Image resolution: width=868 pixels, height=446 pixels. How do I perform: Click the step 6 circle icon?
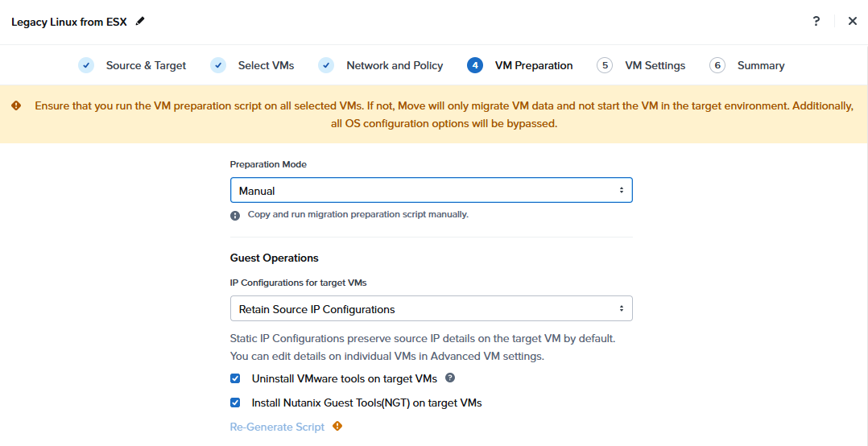coord(717,65)
